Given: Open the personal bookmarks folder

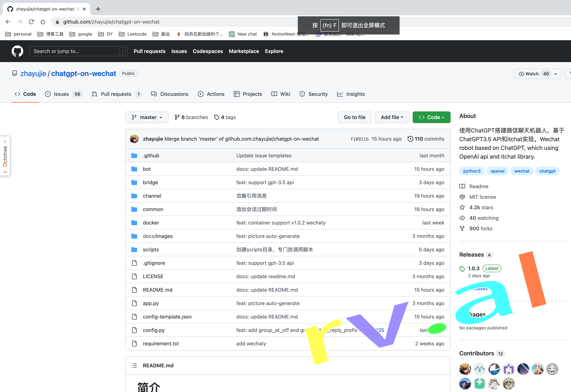Looking at the screenshot, I should click(x=19, y=34).
